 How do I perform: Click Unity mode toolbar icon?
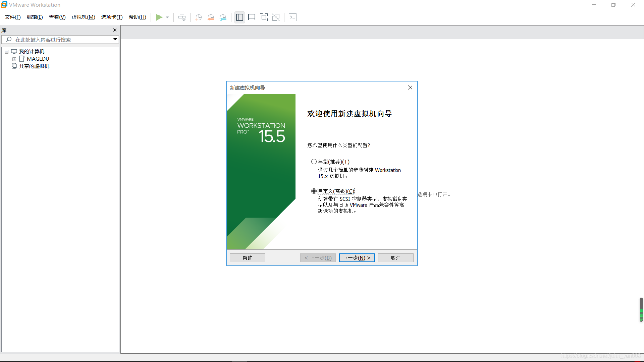tap(276, 17)
